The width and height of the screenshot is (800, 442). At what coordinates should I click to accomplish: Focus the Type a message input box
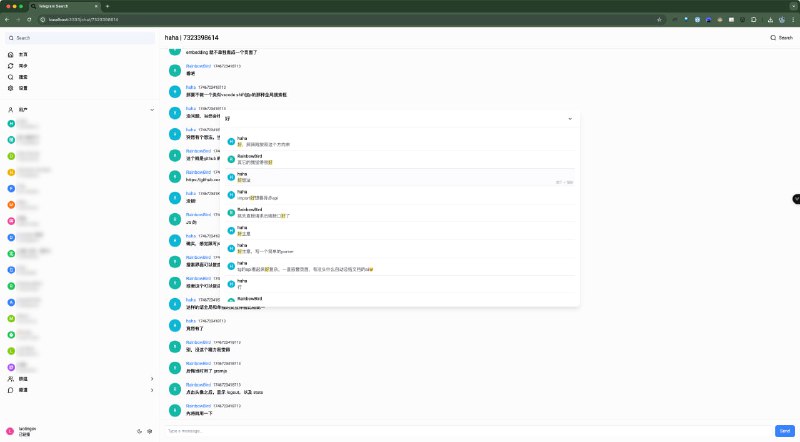point(468,431)
